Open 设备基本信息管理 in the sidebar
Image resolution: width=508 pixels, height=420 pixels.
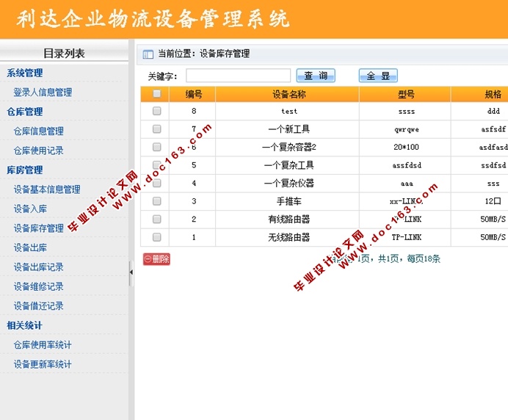pos(47,189)
